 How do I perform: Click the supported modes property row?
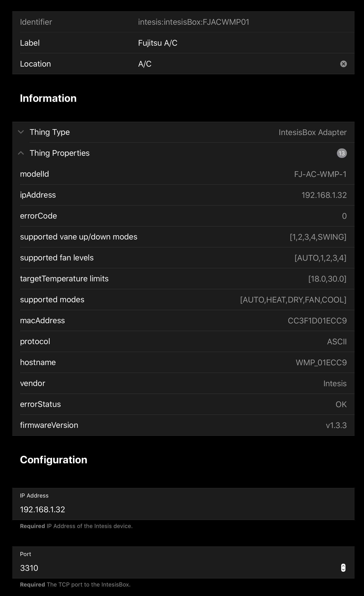[x=183, y=300]
